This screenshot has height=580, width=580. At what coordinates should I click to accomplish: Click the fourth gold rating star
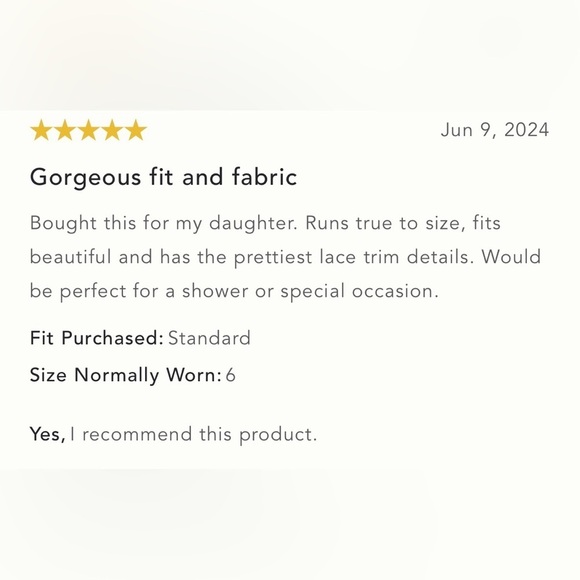tap(112, 130)
